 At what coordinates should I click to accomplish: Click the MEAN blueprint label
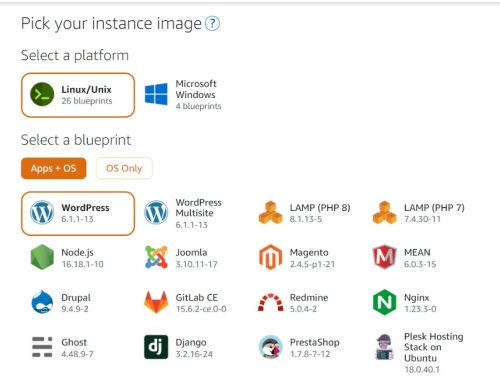[x=417, y=252]
